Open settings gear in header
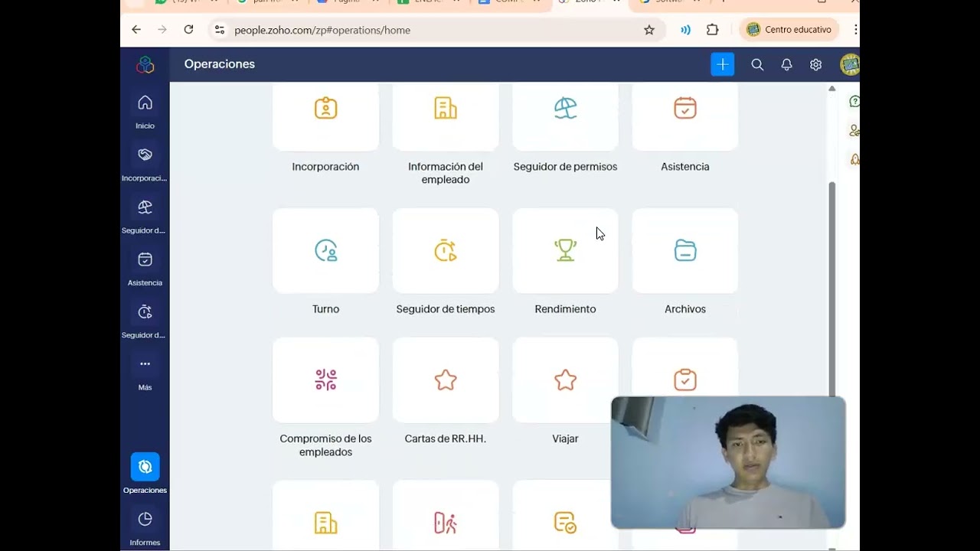Viewport: 980px width, 551px height. [815, 65]
